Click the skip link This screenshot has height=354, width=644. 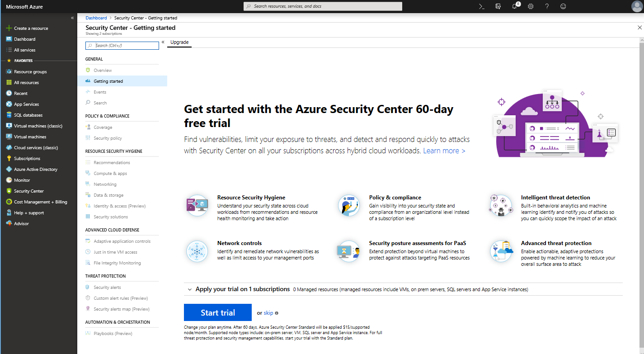point(268,313)
